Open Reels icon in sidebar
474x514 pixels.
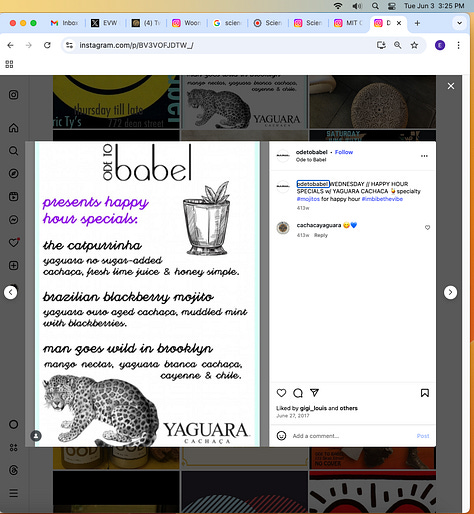point(13,196)
